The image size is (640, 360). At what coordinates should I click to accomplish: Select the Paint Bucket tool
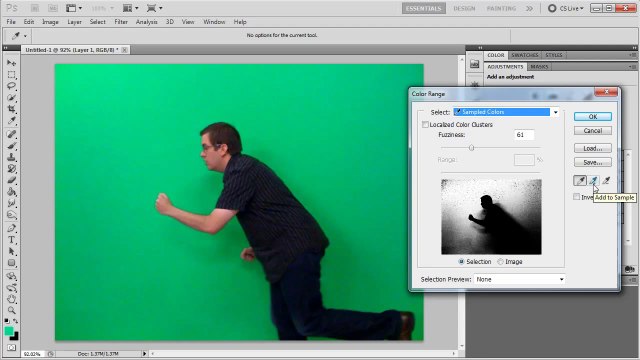click(11, 191)
